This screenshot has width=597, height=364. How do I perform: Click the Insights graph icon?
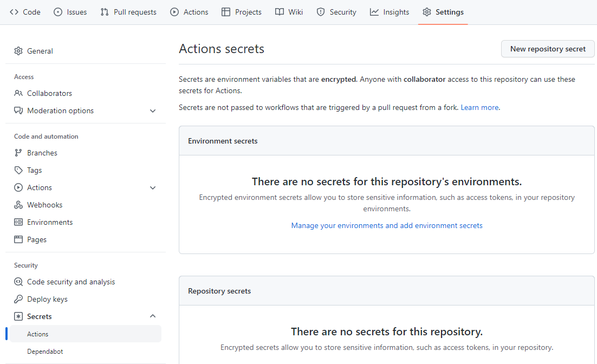point(374,12)
